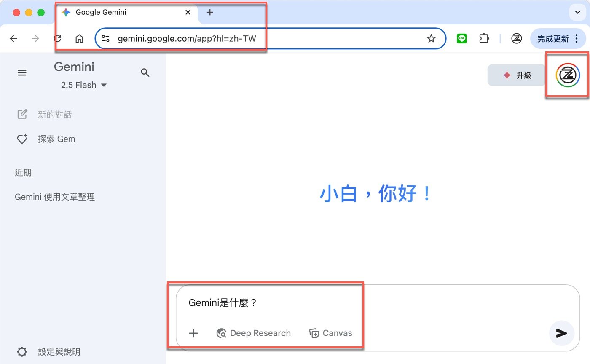Toggle the Gemini sidebar hamburger menu
The image size is (590, 364).
pyautogui.click(x=22, y=73)
